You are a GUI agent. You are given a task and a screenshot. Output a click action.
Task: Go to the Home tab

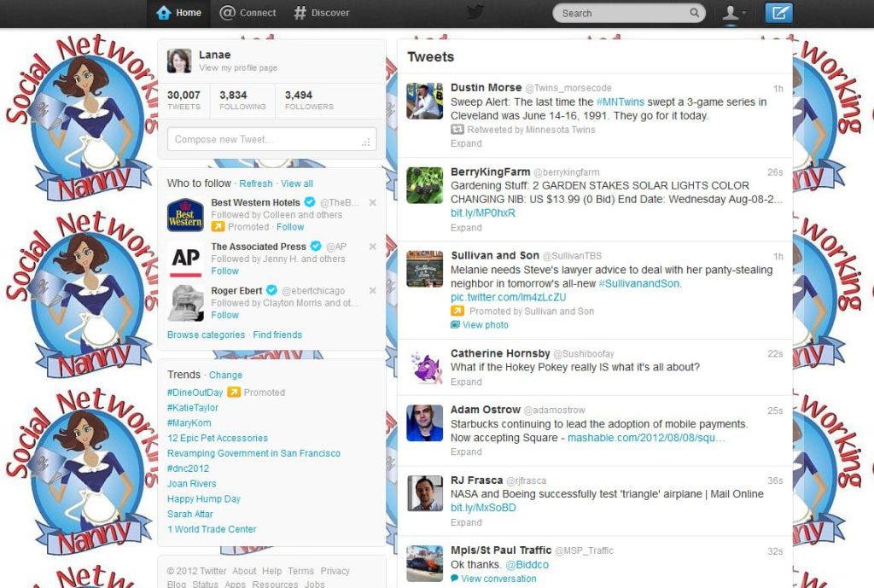pos(179,13)
